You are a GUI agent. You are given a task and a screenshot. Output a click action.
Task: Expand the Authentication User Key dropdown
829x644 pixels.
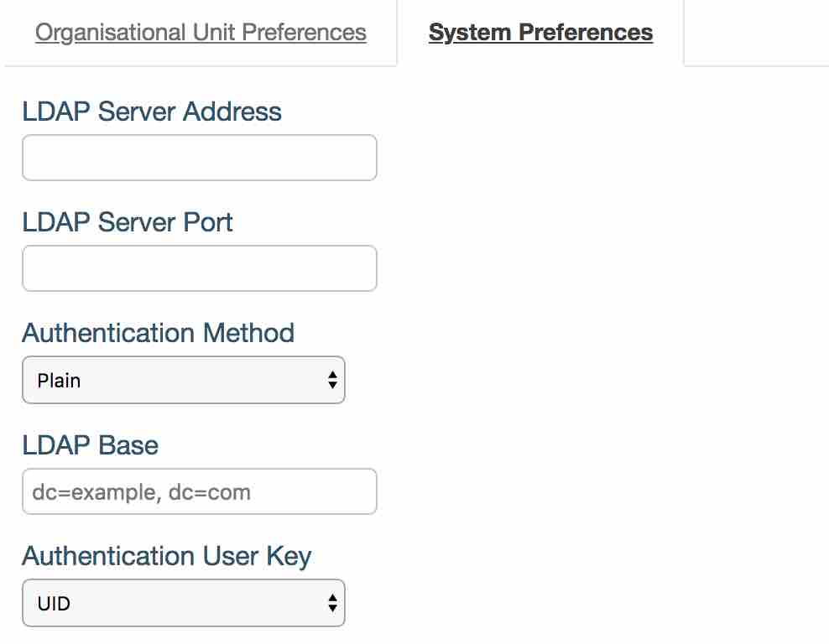tap(183, 603)
